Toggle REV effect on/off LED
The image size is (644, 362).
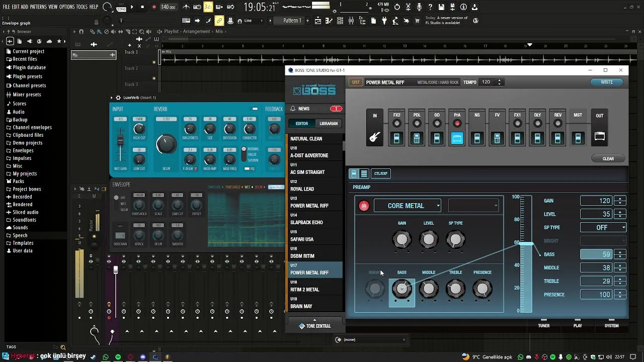coord(557,123)
